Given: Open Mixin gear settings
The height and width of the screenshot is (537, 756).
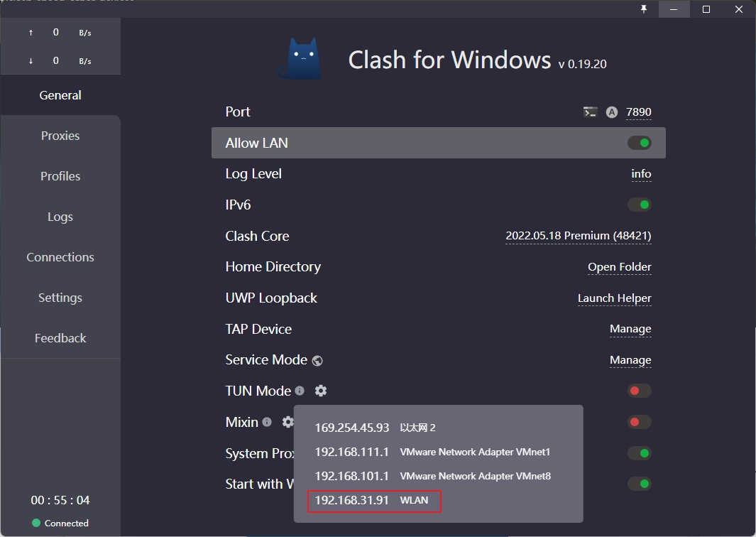Looking at the screenshot, I should (287, 422).
